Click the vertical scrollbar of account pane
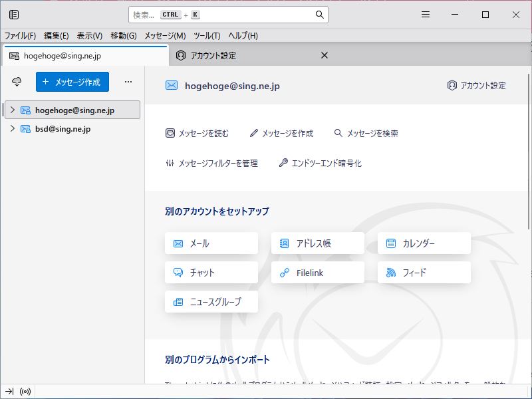Image resolution: width=532 pixels, height=399 pixels. point(529,152)
